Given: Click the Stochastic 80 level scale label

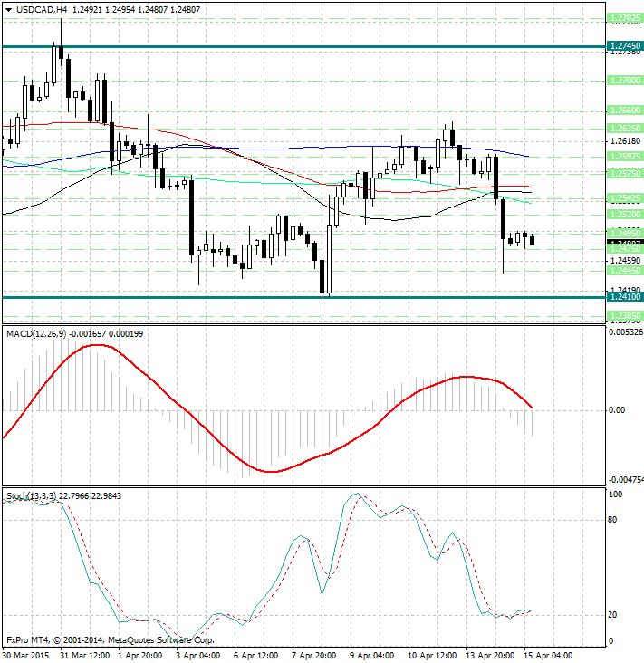Looking at the screenshot, I should click(x=613, y=520).
